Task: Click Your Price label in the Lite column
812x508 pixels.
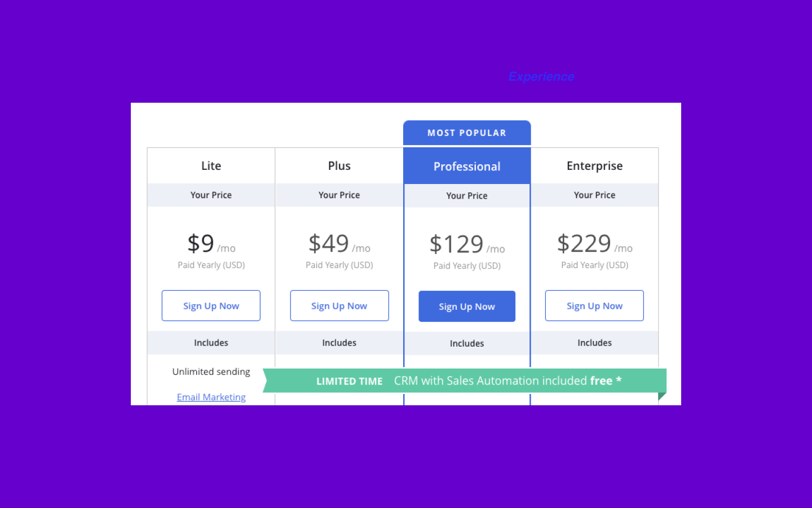Action: 211,195
